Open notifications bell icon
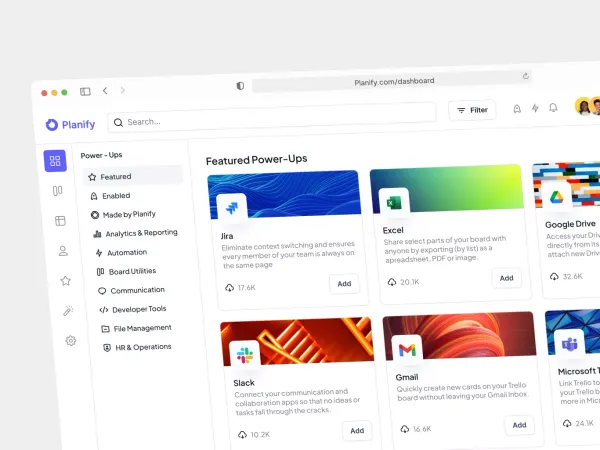The image size is (600, 450). pos(553,108)
